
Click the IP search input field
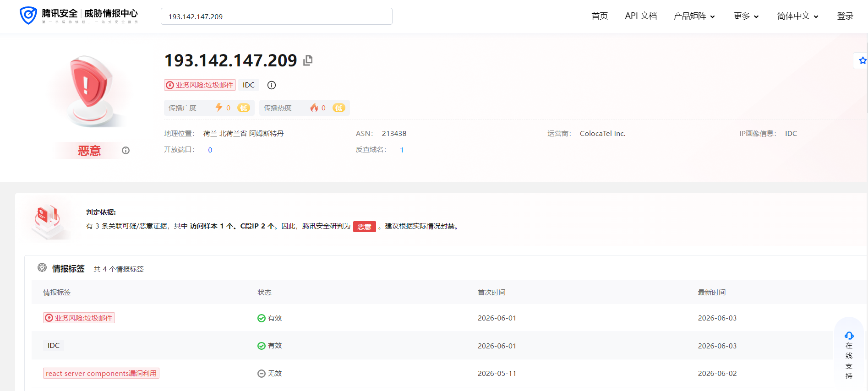point(277,16)
